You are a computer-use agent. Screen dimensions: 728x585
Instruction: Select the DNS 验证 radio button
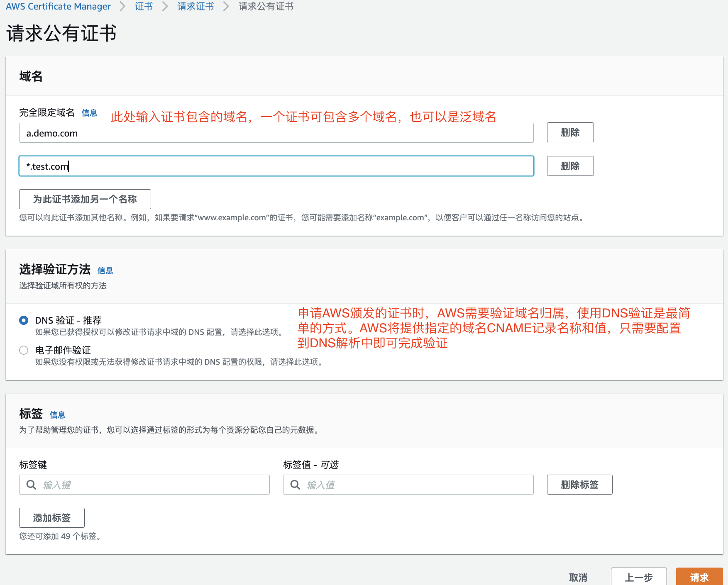click(24, 320)
